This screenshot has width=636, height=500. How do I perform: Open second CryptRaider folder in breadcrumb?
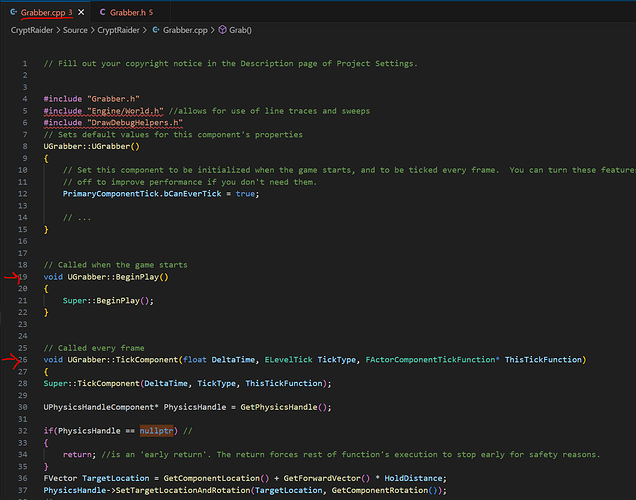click(118, 30)
